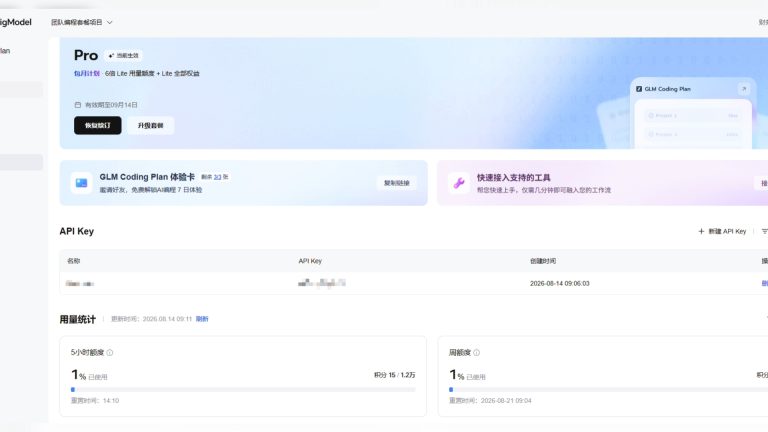768x432 pixels.
Task: Click the blurred key value in API Key column
Action: point(322,283)
